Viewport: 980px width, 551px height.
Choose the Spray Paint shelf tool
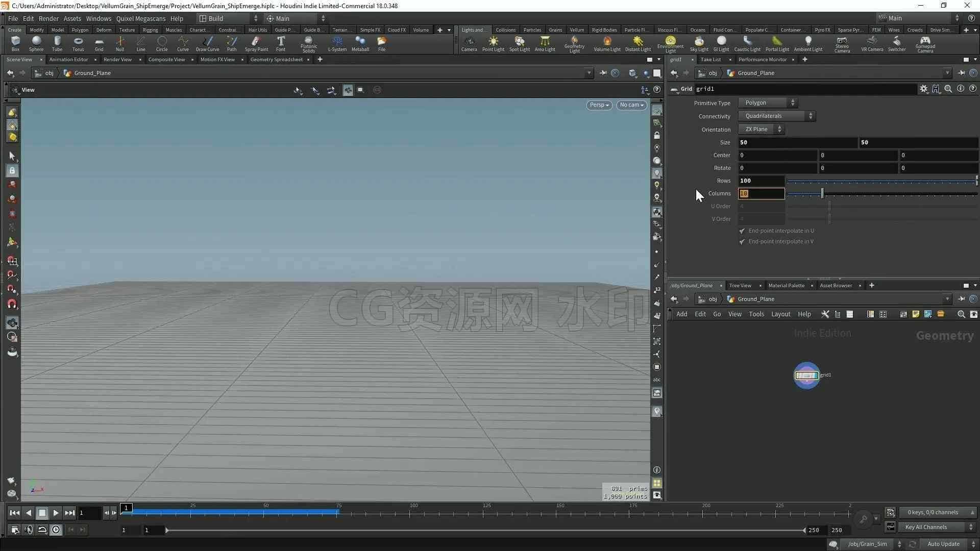(256, 43)
